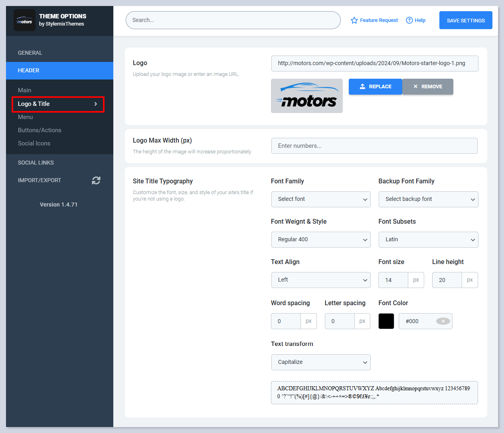The width and height of the screenshot is (504, 433).
Task: Open the General section in sidebar
Action: [x=30, y=53]
